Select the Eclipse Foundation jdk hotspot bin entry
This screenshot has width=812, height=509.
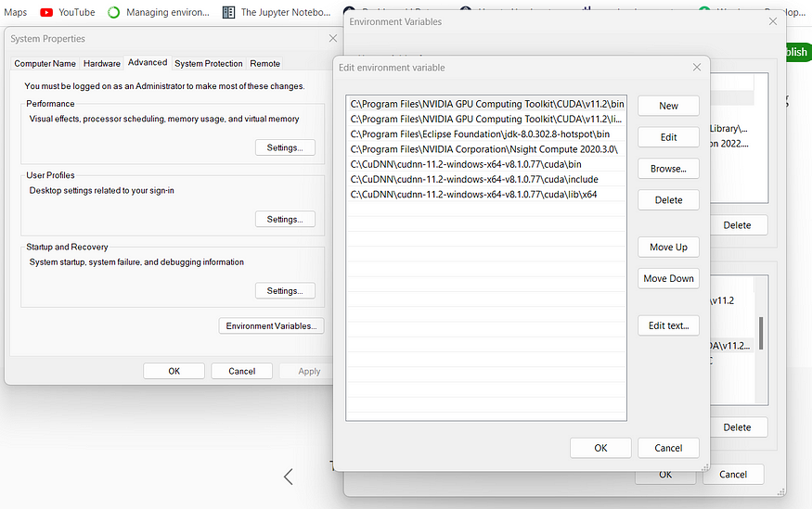(486, 134)
